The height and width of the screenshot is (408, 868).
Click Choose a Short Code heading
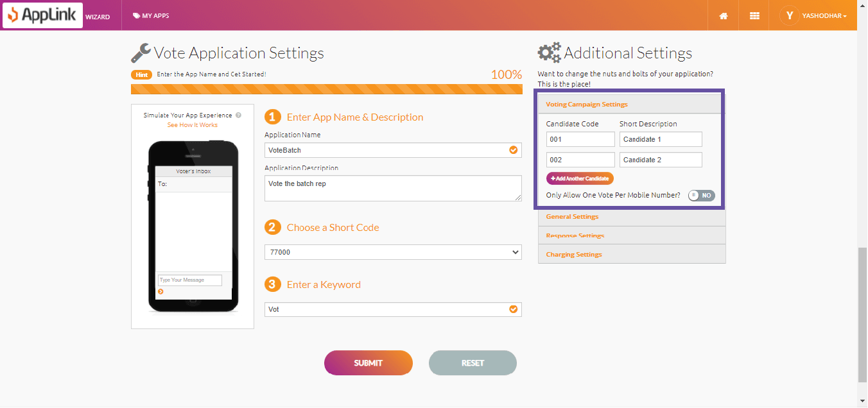click(x=333, y=227)
